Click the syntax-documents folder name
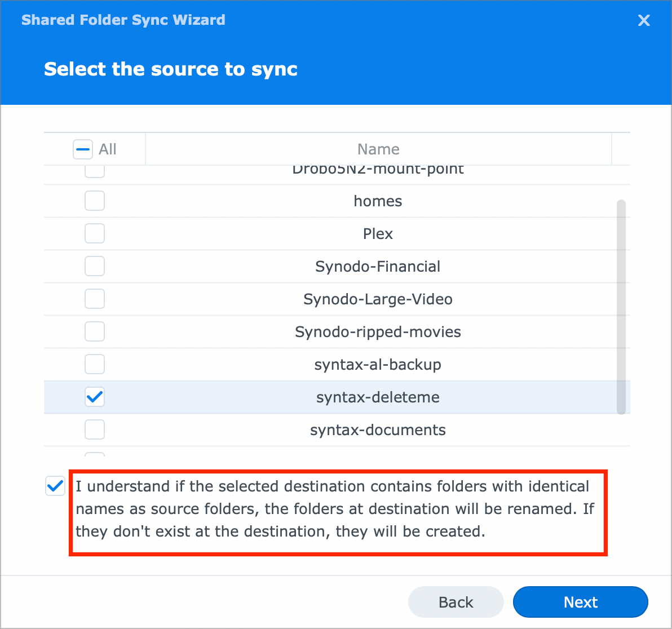Screen dimensions: 672x629 (378, 430)
